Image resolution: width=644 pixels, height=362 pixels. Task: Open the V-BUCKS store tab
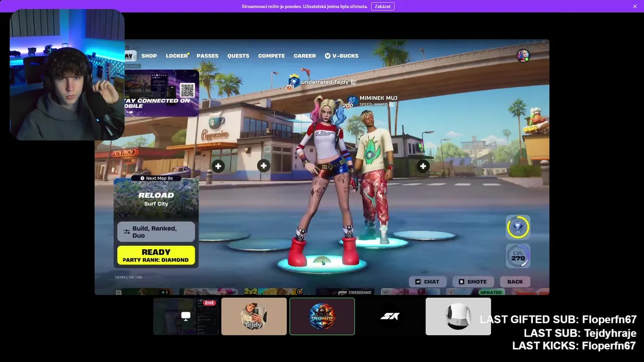click(341, 56)
